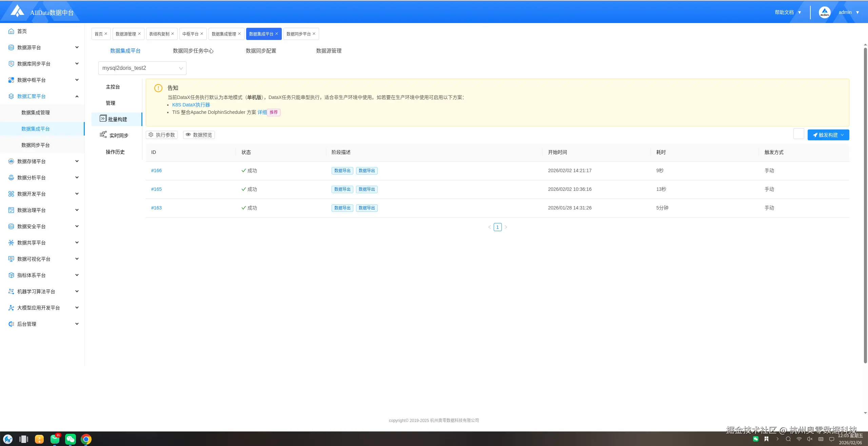This screenshot has height=446, width=868.
Task: Open the mysql2doris_test2 pipeline dropdown
Action: pos(142,68)
